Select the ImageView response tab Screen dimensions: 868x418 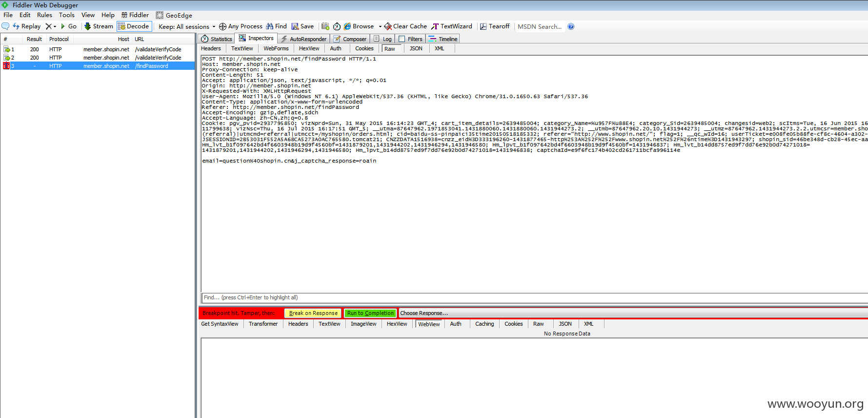[363, 324]
